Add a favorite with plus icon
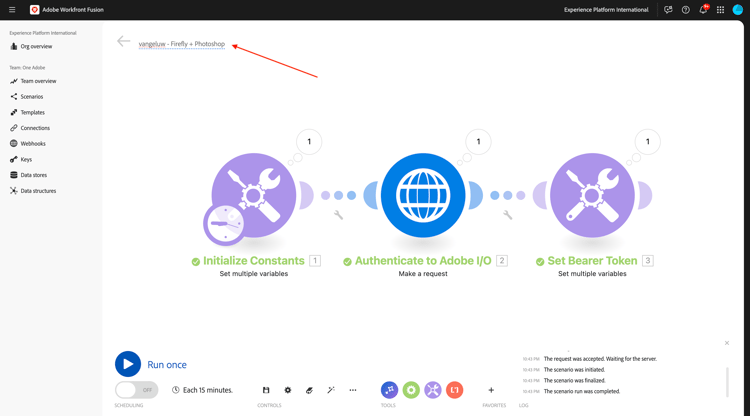Screen dimensions: 750x416 coord(491,390)
